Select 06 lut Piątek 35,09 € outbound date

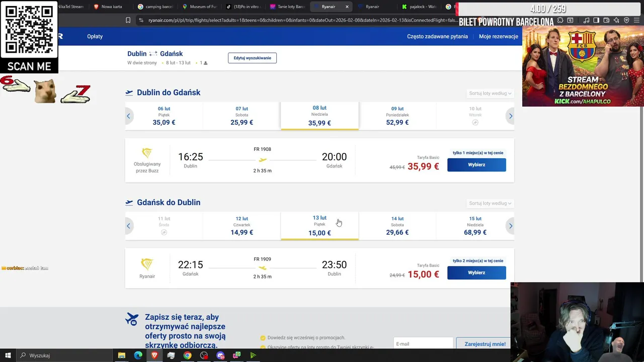pyautogui.click(x=164, y=116)
